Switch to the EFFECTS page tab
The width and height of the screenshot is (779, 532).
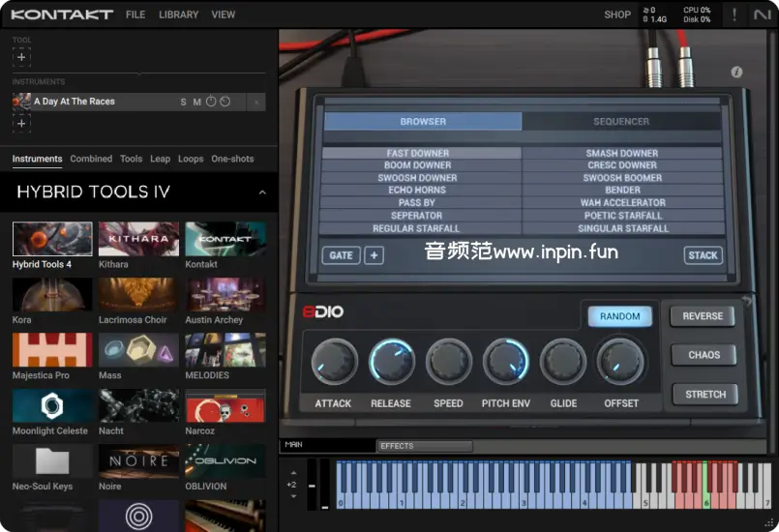pyautogui.click(x=424, y=446)
